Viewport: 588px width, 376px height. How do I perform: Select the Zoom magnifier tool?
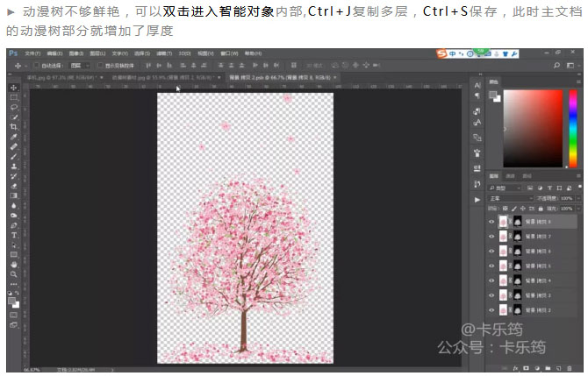pyautogui.click(x=14, y=274)
